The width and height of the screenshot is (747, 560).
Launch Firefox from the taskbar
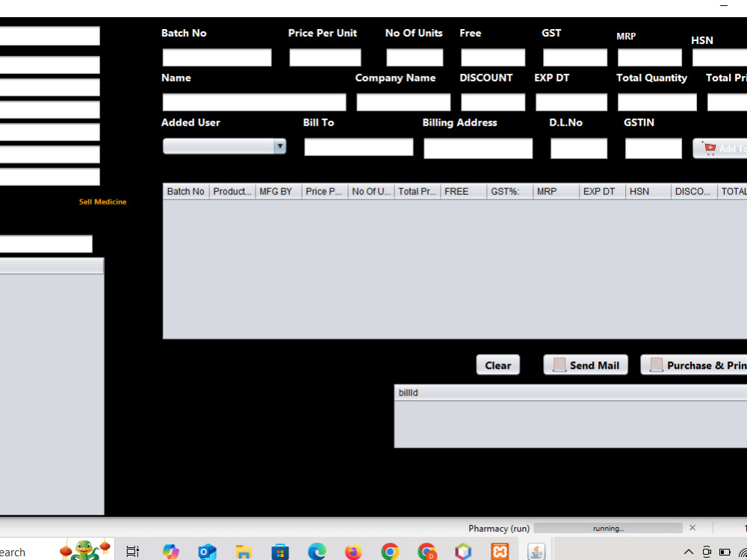[353, 552]
